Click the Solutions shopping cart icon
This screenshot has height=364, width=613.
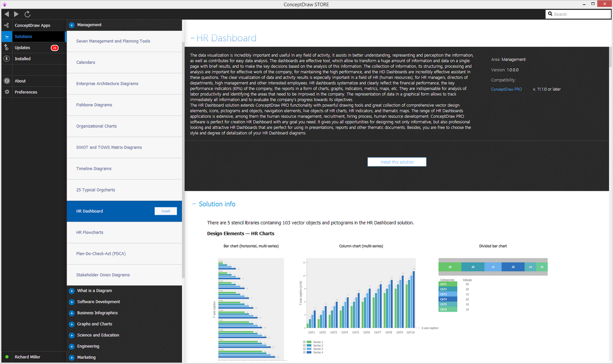tap(7, 36)
